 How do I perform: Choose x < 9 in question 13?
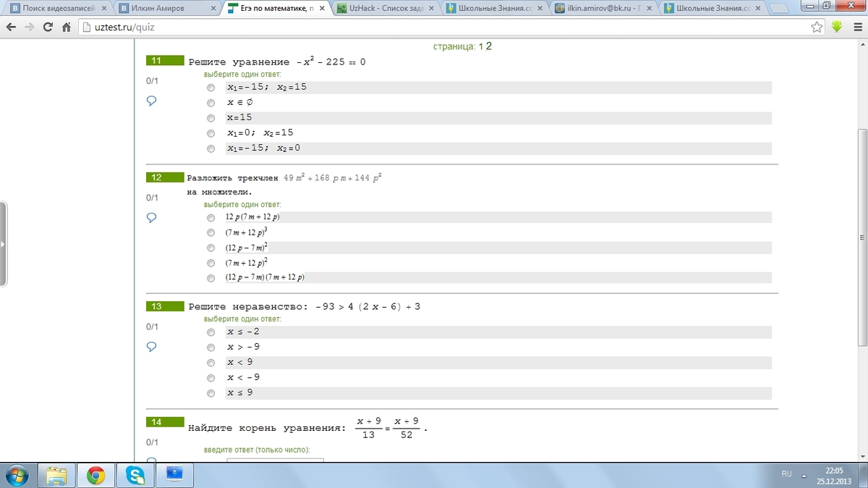pyautogui.click(x=210, y=363)
